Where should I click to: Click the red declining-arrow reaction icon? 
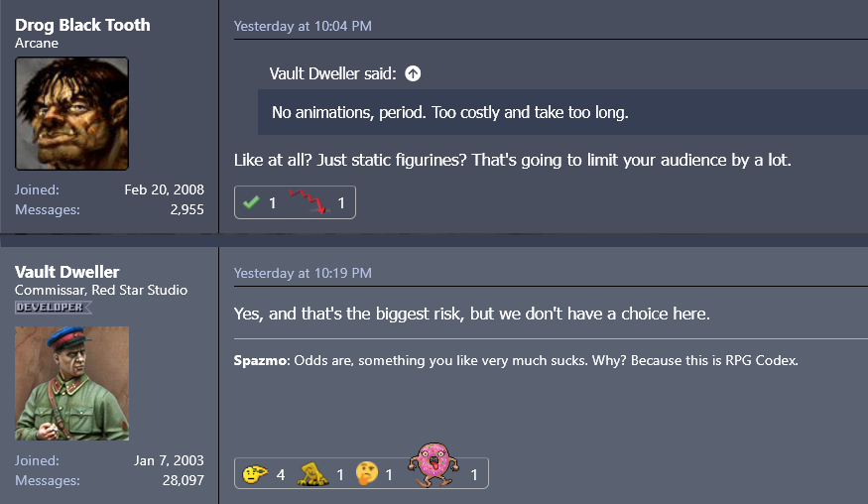coord(308,202)
